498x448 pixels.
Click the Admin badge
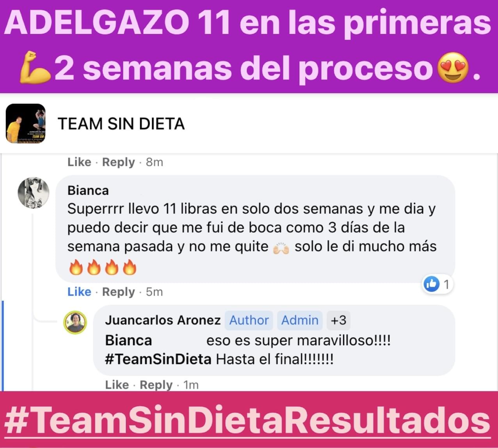pos(300,320)
